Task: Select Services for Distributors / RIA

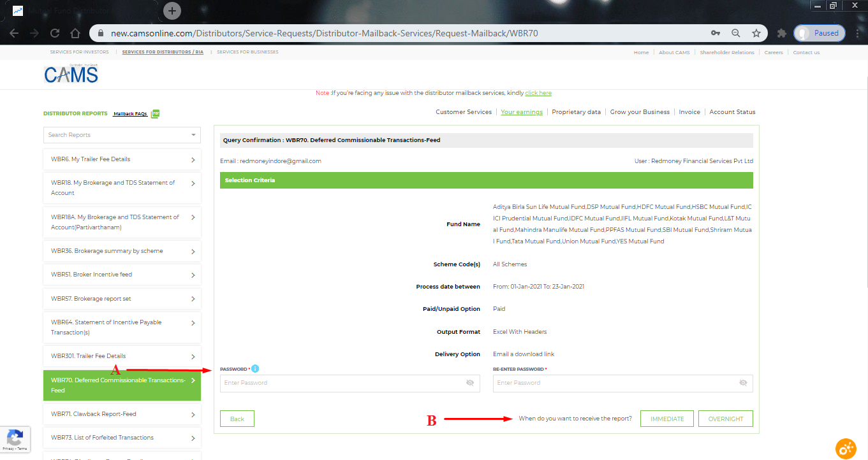Action: [163, 52]
